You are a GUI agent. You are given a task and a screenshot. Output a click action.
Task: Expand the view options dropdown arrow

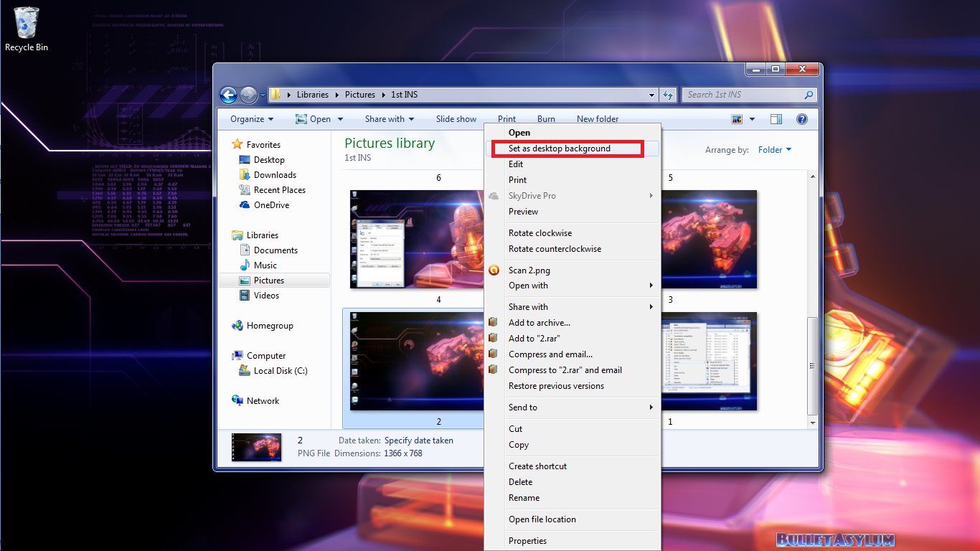click(752, 119)
